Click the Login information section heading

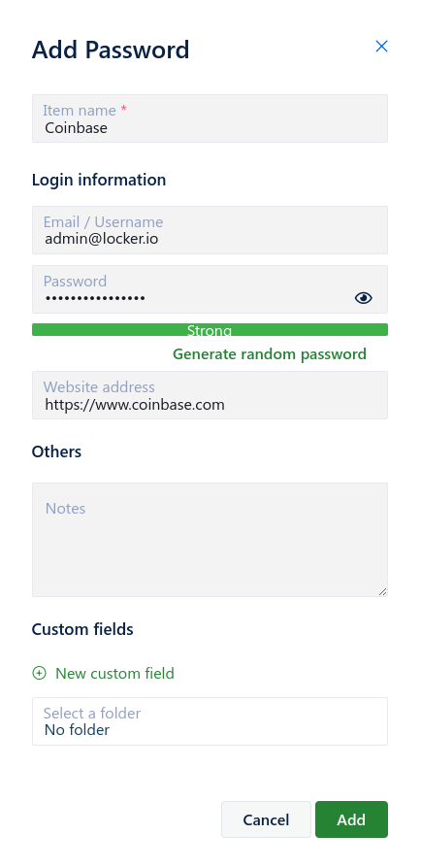pos(99,180)
